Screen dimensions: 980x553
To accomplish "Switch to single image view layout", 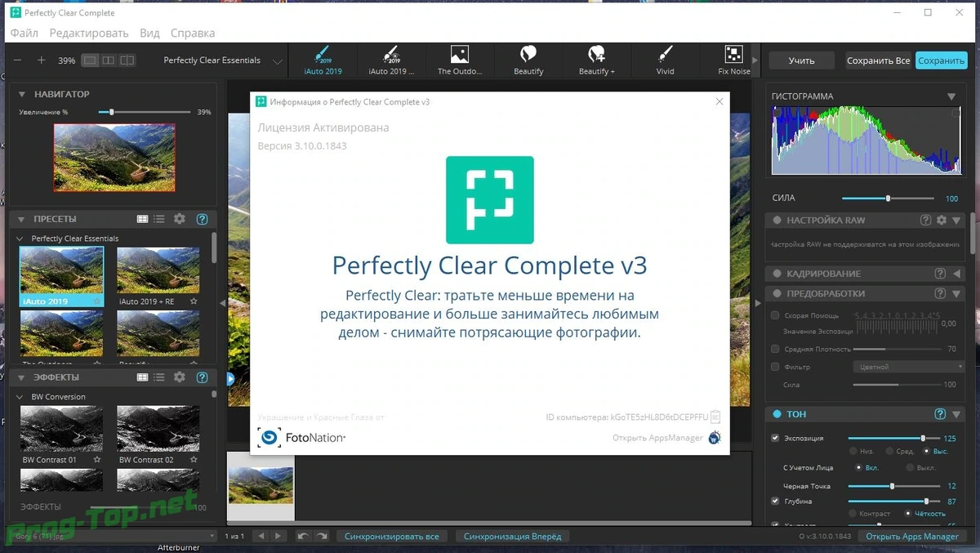I will pos(90,60).
